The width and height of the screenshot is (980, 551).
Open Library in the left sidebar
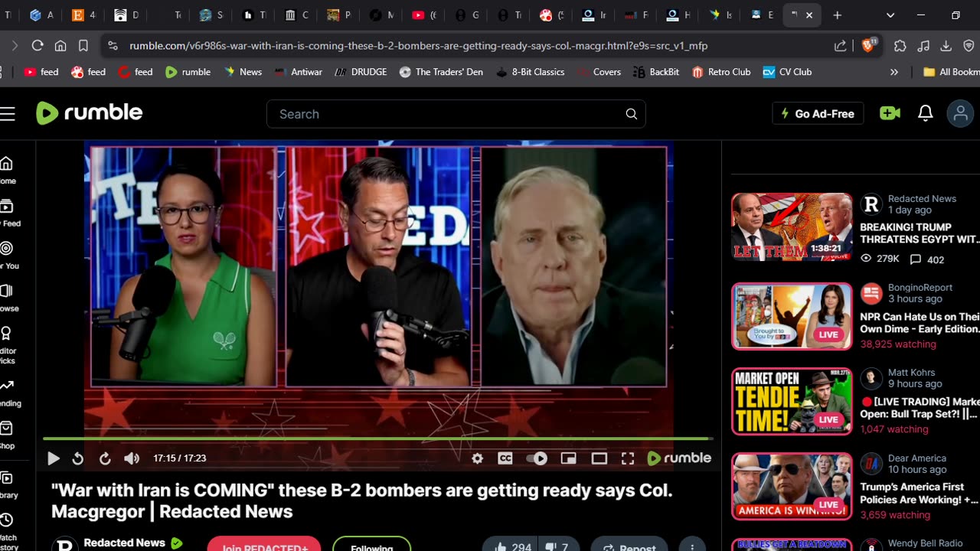(x=7, y=485)
